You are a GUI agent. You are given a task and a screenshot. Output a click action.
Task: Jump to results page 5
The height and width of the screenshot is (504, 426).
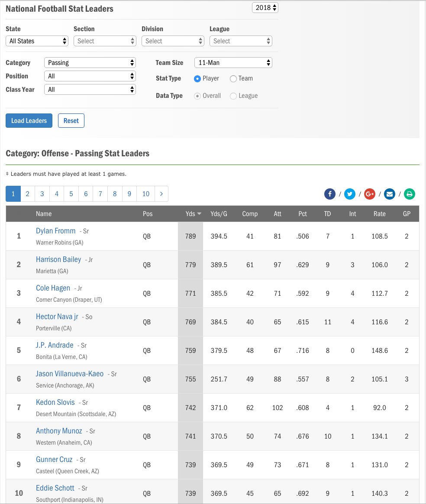71,194
